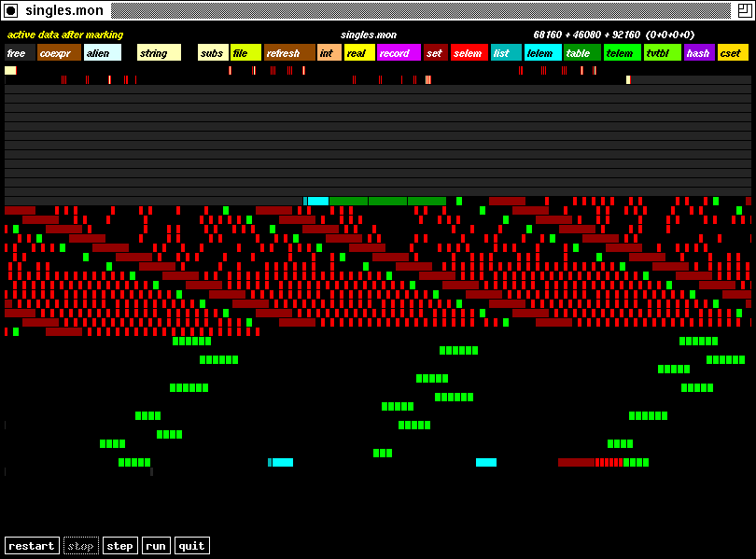Click the 'refresh' legend swatch
This screenshot has width=756, height=559.
coord(289,53)
